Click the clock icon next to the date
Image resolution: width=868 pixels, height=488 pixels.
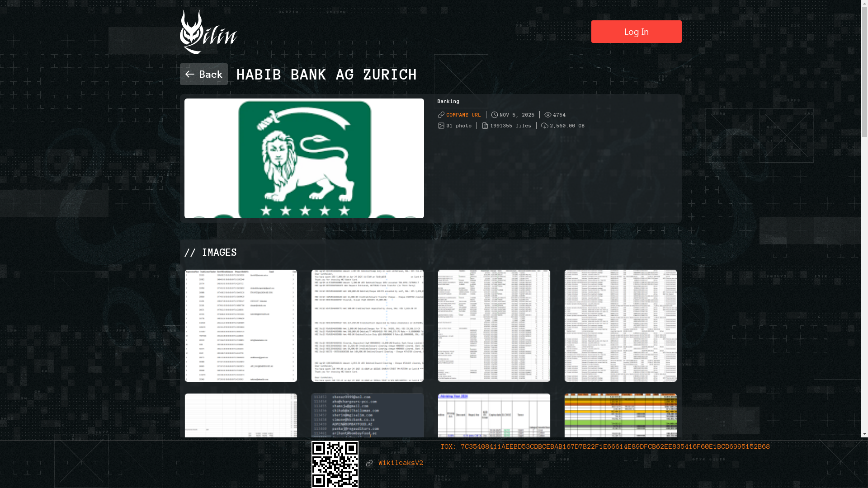495,115
